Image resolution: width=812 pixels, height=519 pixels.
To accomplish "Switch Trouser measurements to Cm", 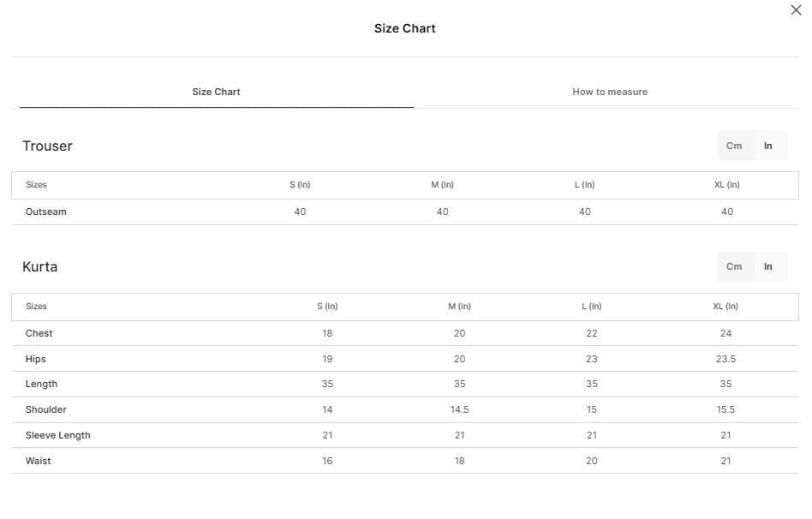I will [734, 146].
